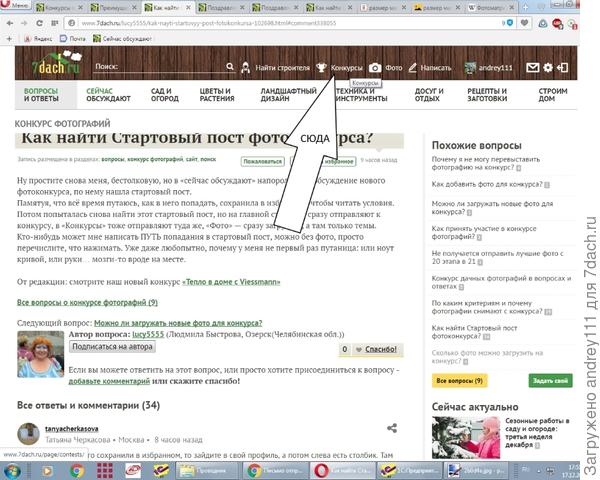Open the Цветы и растения section
Viewport: 600px width, 480px height.
click(216, 95)
